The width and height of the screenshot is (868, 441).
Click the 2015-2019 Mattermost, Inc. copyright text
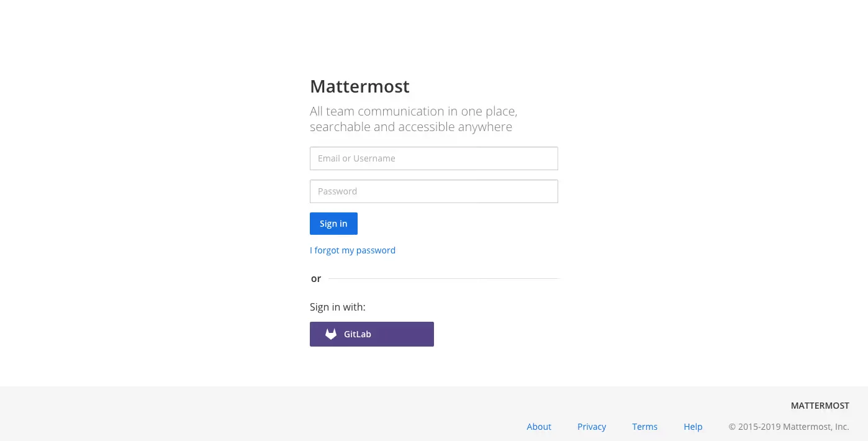tap(789, 427)
